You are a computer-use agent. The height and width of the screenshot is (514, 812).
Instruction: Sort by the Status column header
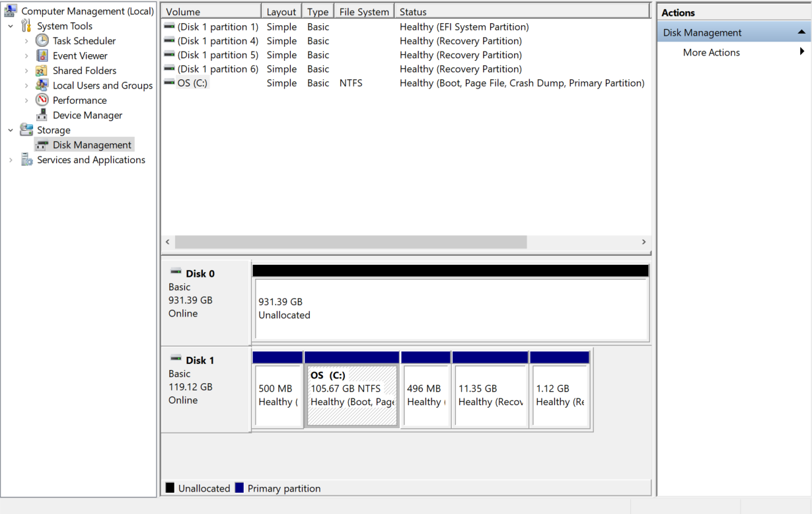point(522,11)
